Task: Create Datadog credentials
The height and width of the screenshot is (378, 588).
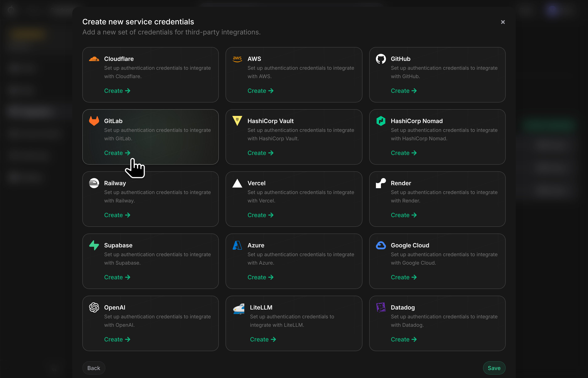Action: 404,339
